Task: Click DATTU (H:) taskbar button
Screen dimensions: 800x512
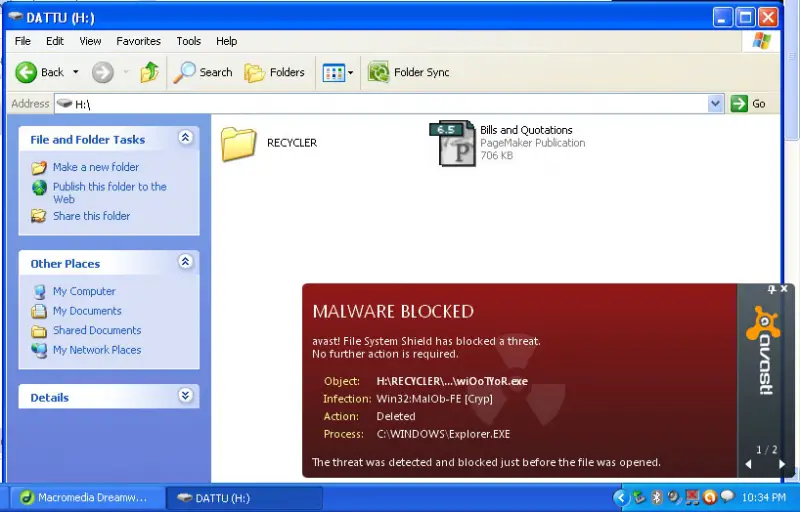Action: click(x=245, y=498)
